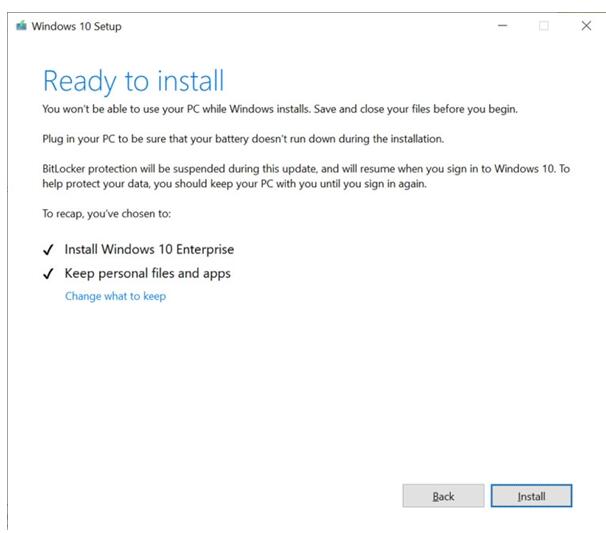This screenshot has height=533, width=606.
Task: Open the Change what to keep link
Action: coord(115,296)
